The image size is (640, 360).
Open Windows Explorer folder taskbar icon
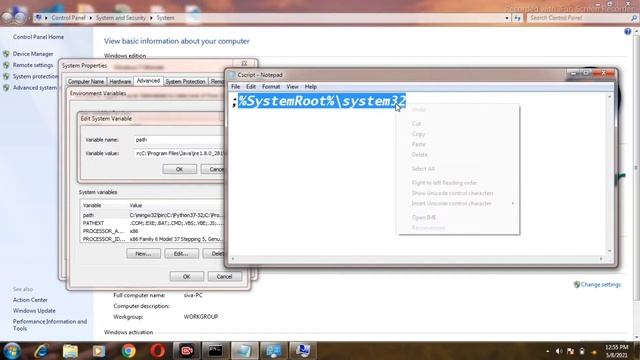click(70, 351)
